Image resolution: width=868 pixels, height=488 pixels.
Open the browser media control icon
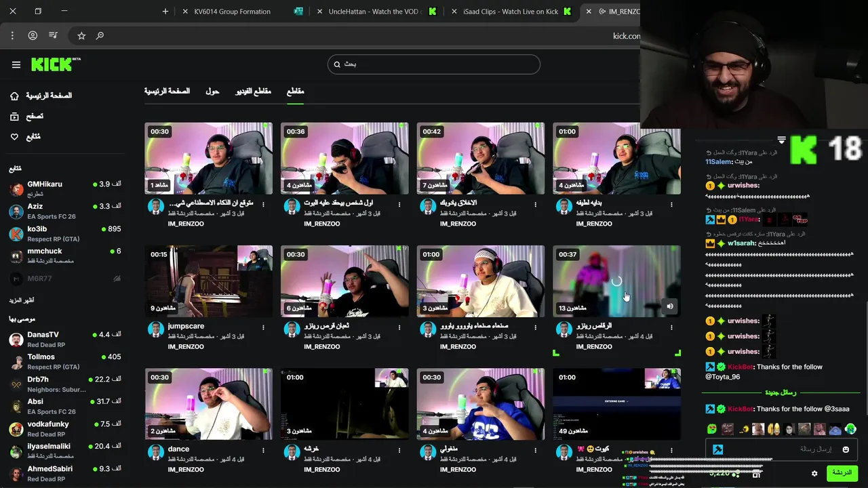pos(54,35)
